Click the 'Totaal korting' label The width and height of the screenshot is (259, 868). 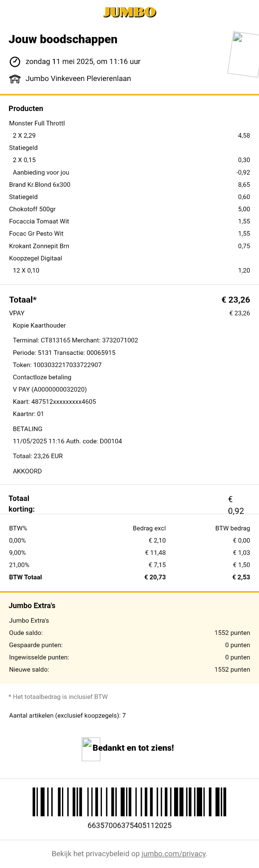coord(22,504)
